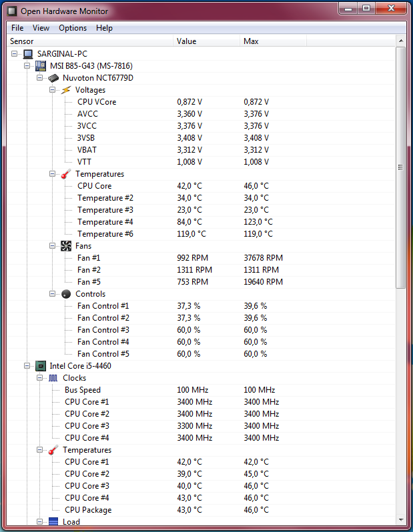
Task: Open the Help menu
Action: click(x=104, y=28)
